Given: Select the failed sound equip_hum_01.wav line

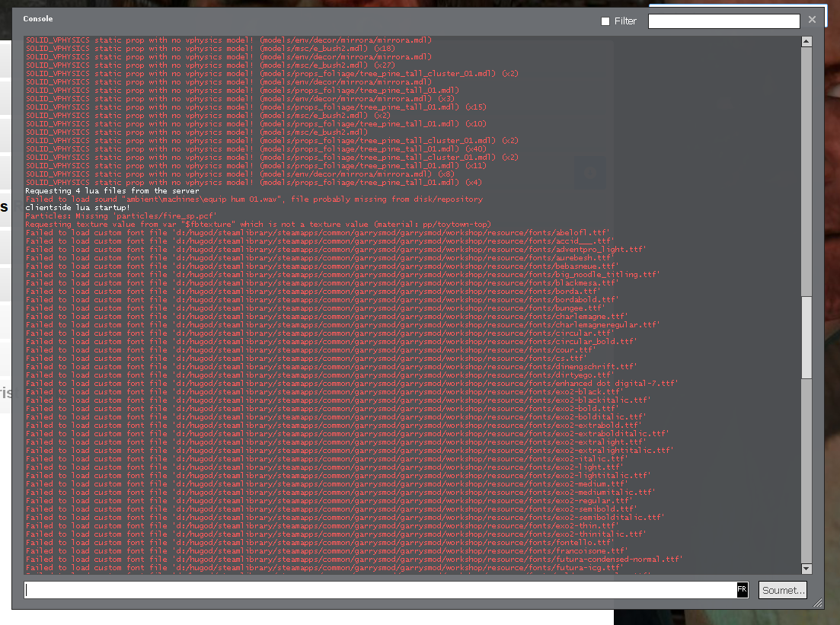Looking at the screenshot, I should [254, 199].
